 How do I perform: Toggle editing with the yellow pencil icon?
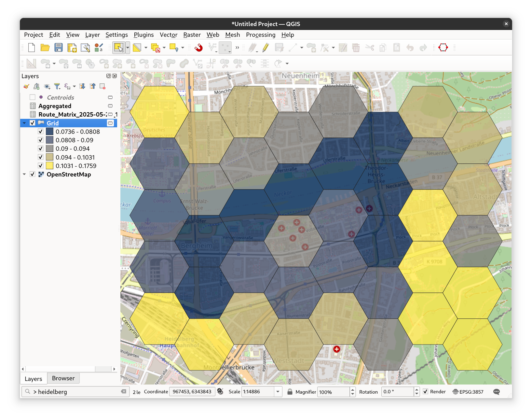tap(266, 48)
